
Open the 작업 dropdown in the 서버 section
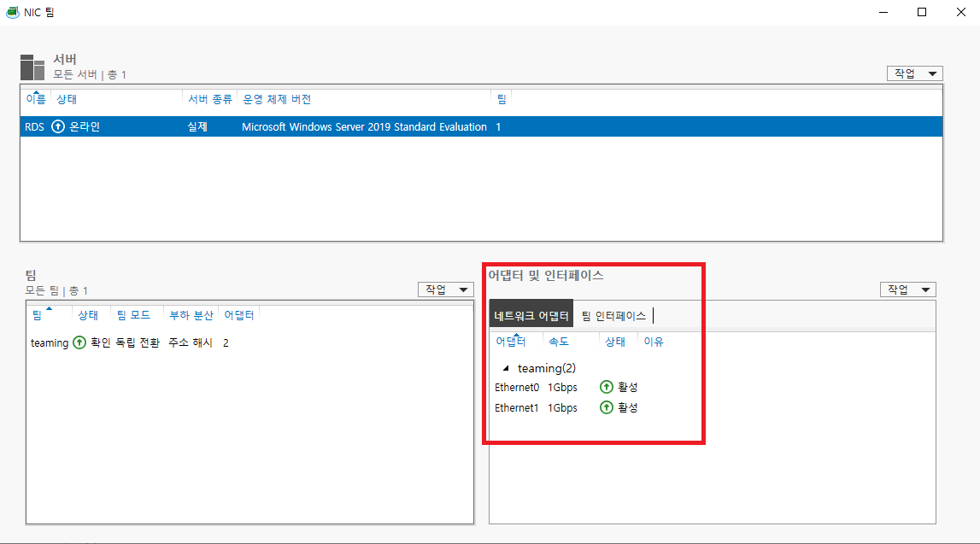pyautogui.click(x=914, y=73)
